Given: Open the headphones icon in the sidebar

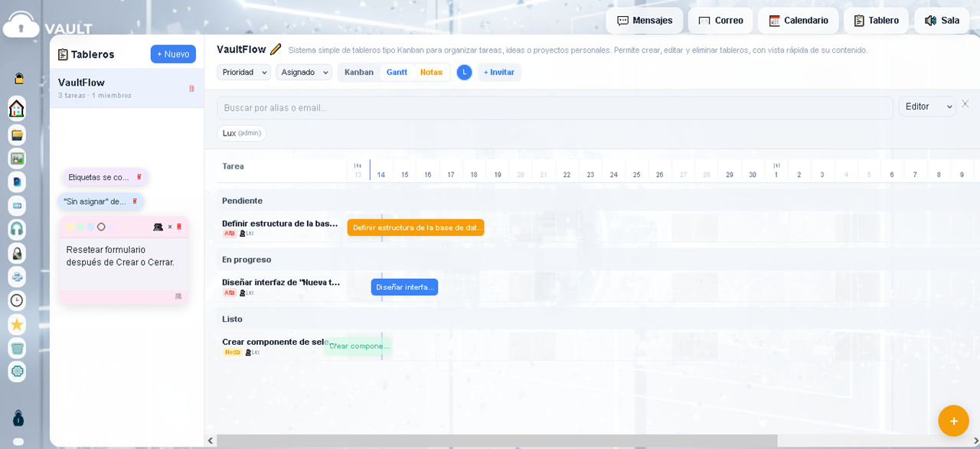Looking at the screenshot, I should 17,229.
